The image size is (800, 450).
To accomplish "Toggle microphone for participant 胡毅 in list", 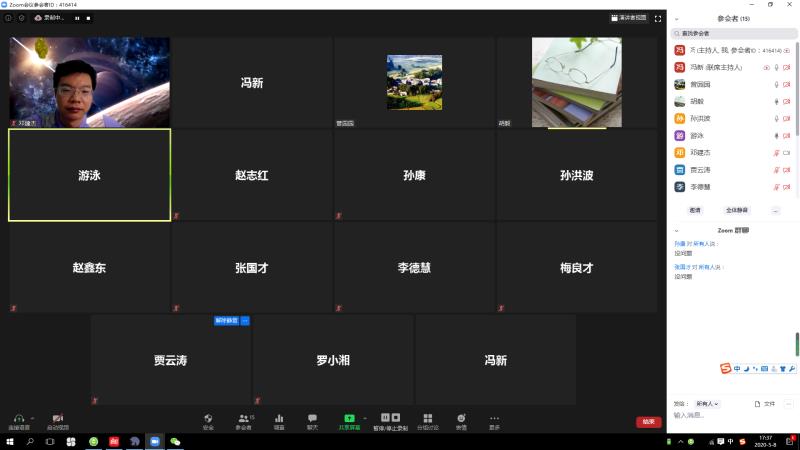I will point(776,101).
